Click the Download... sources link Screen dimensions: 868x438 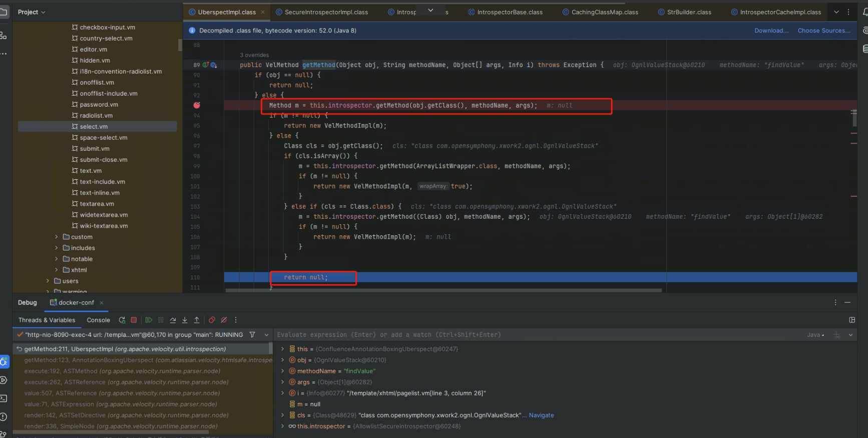click(771, 31)
